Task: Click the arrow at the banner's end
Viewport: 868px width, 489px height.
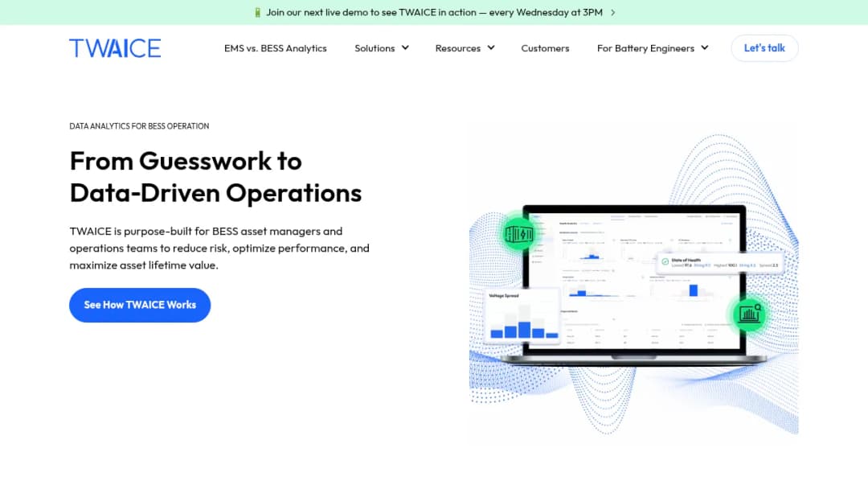Action: [612, 12]
